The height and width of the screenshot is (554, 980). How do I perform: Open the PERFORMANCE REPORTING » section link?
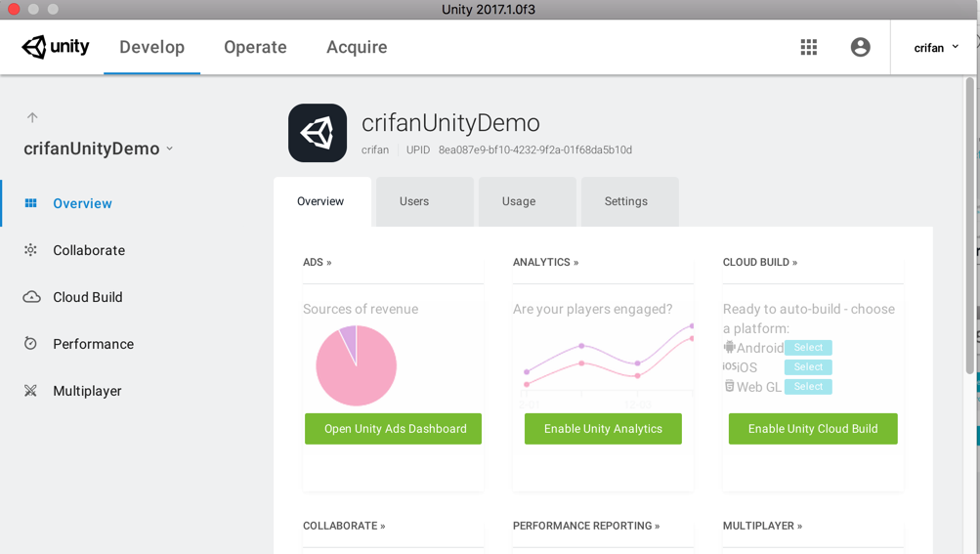(586, 526)
